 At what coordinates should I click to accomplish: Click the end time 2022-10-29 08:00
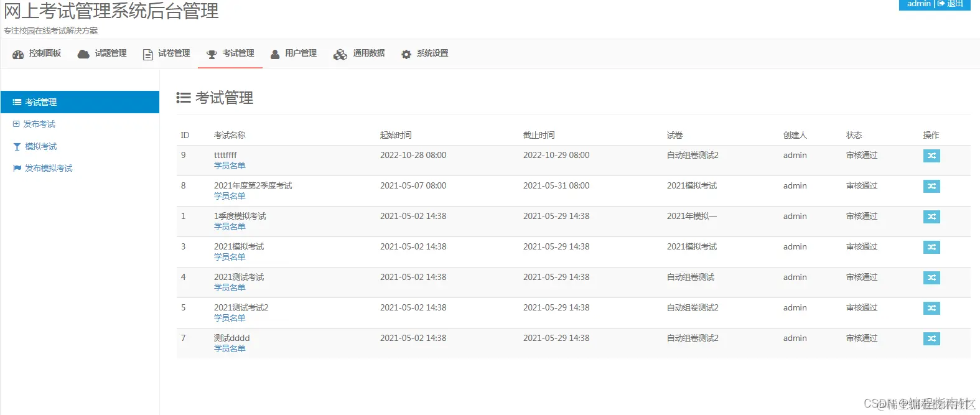tap(556, 155)
